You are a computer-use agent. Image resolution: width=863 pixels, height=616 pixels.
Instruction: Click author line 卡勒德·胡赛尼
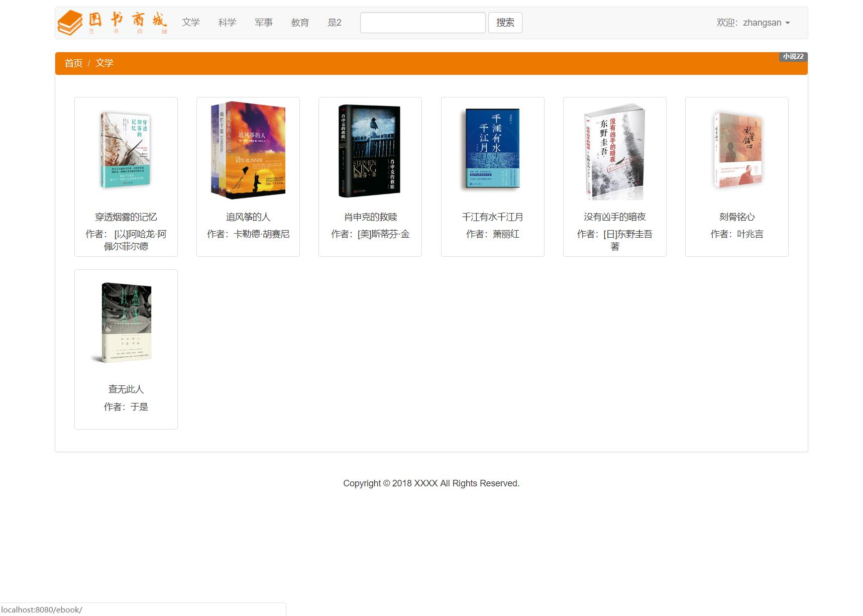[248, 234]
